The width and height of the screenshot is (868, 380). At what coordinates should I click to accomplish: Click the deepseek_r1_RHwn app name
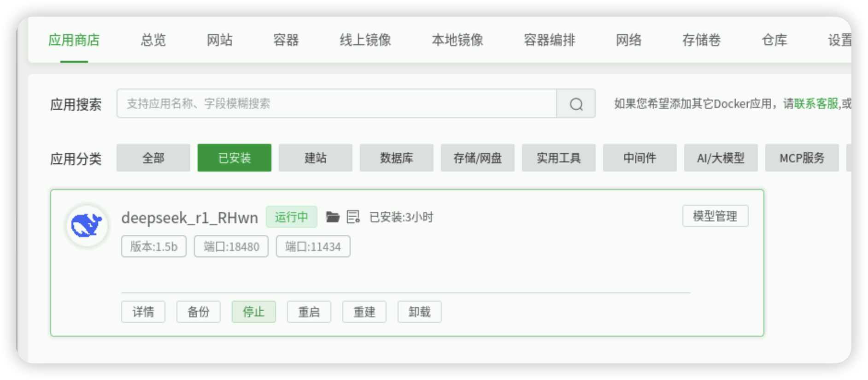pos(190,218)
